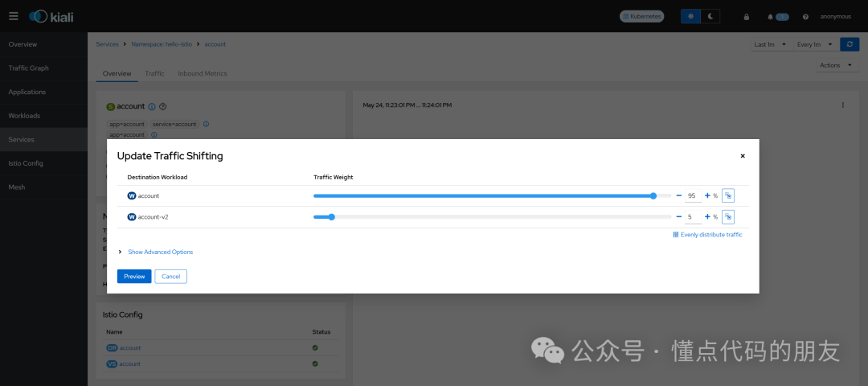Screen dimensions: 868x386
Task: Open the graph kebab menu
Action: 843,105
